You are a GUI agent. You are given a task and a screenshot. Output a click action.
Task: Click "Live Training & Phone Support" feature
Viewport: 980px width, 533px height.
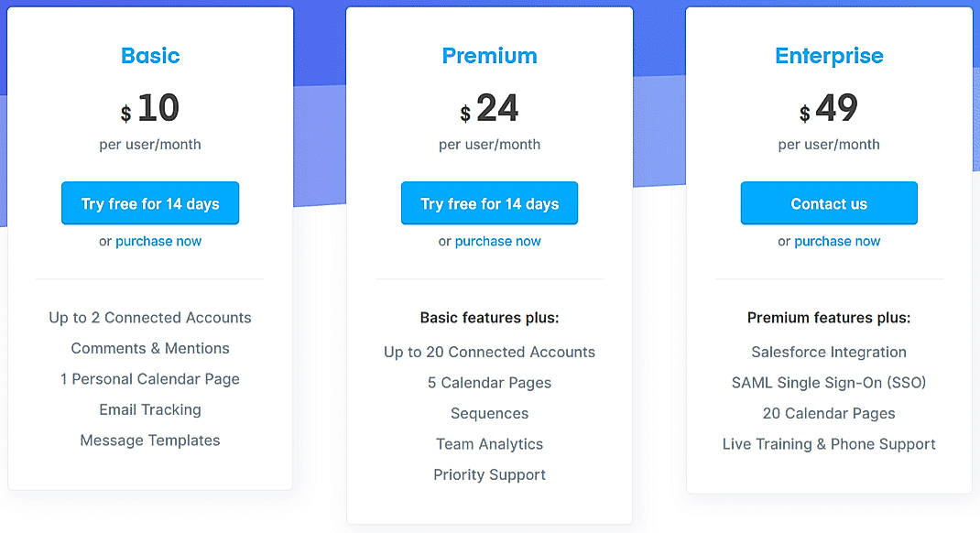[x=829, y=444]
